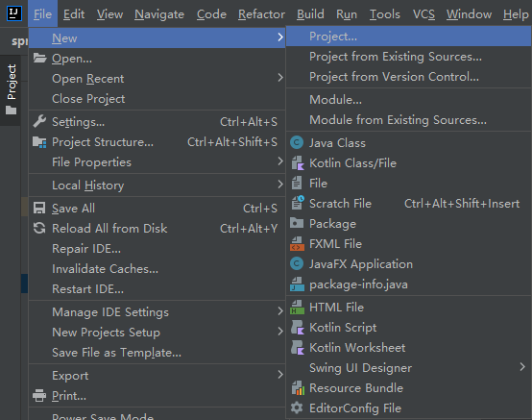Expand the Local History submenu arrow
The width and height of the screenshot is (532, 420).
280,185
